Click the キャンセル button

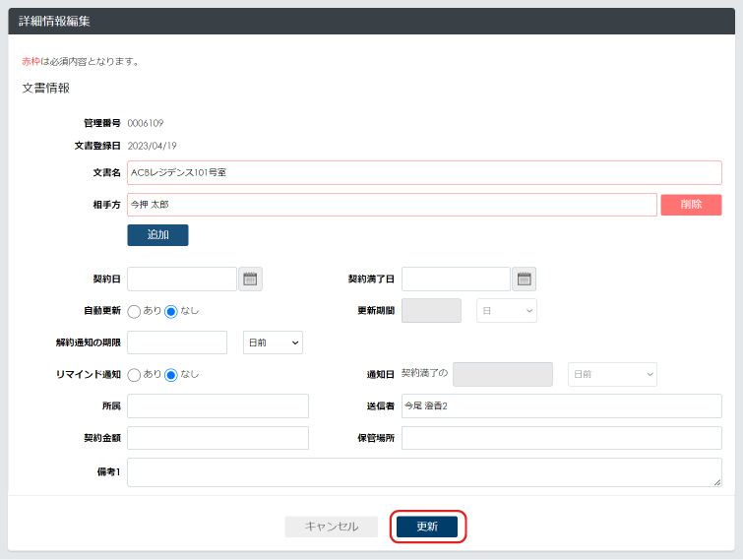coord(331,527)
